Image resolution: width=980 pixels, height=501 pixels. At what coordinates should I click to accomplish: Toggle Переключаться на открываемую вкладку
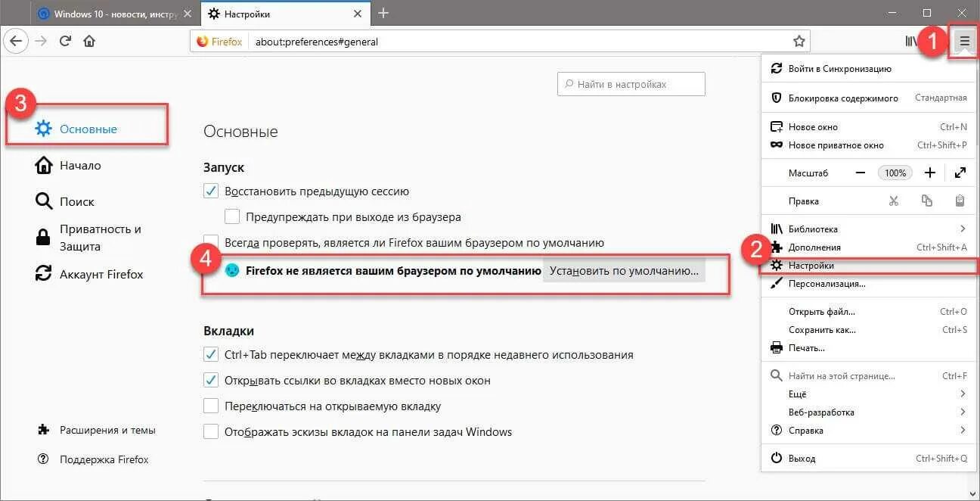coord(211,406)
